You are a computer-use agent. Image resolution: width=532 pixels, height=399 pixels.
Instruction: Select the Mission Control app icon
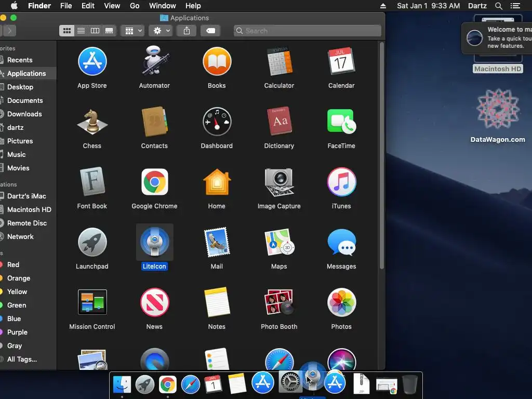(92, 302)
